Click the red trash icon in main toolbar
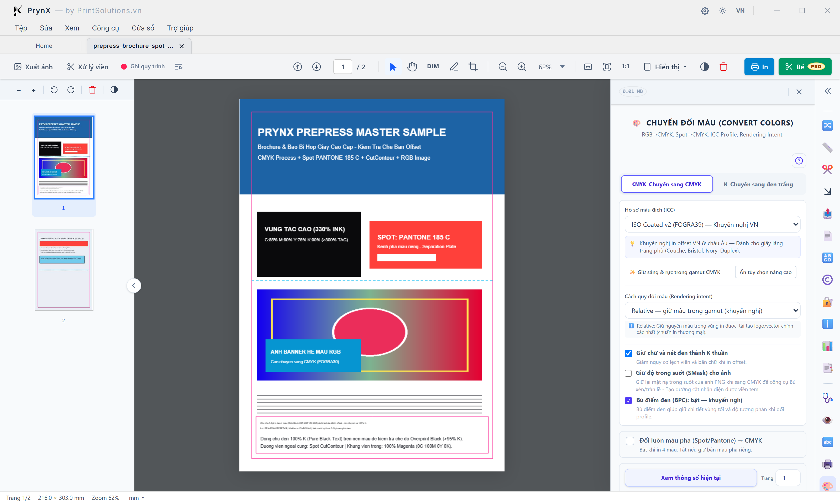 point(723,67)
